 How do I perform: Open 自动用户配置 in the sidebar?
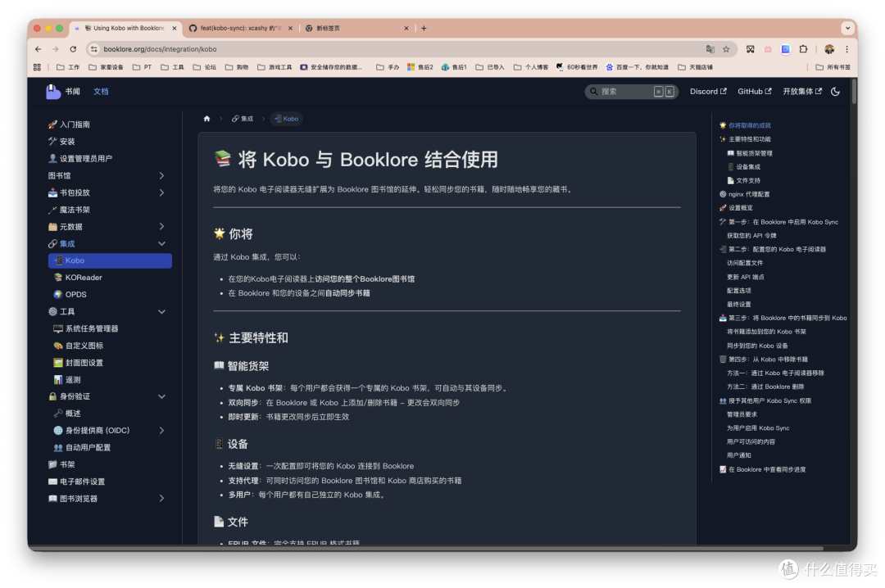pyautogui.click(x=82, y=447)
